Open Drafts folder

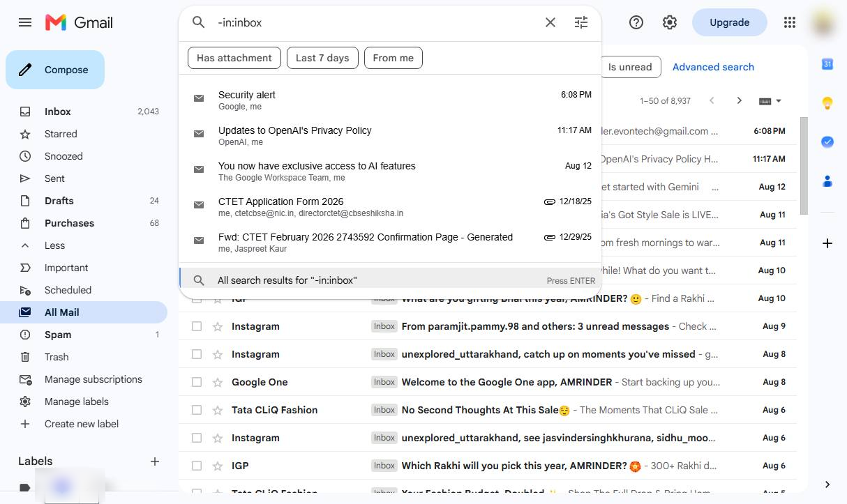tap(84, 201)
